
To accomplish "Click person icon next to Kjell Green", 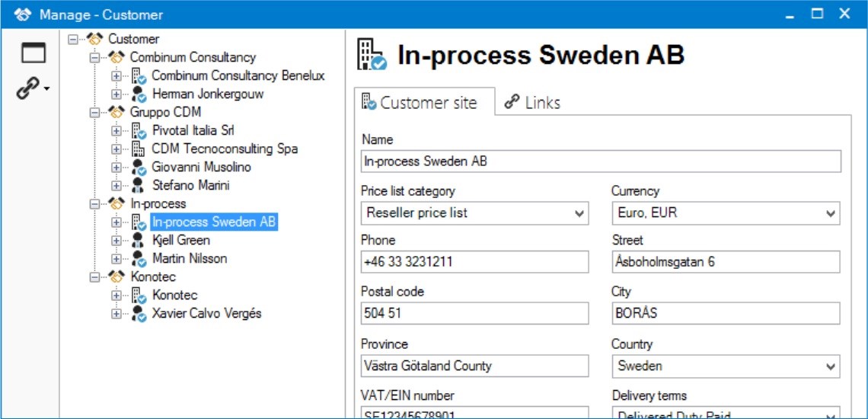I will point(139,240).
